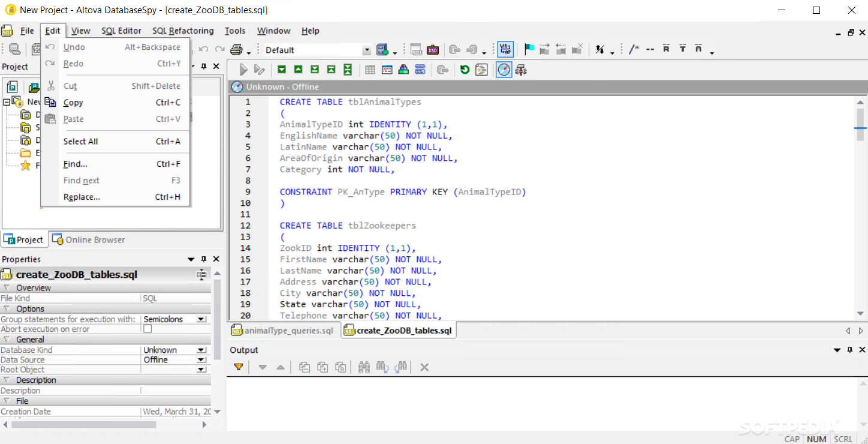Click the Description property value field
Viewport: 868px width, 444px height.
click(176, 391)
